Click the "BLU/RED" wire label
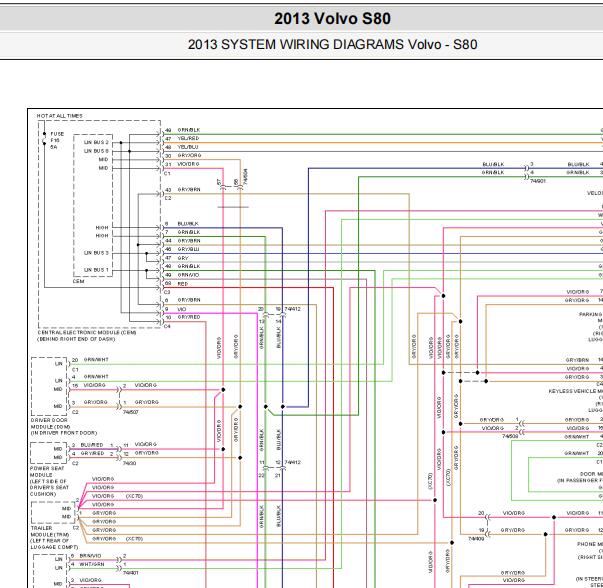The height and width of the screenshot is (588, 603). click(92, 445)
